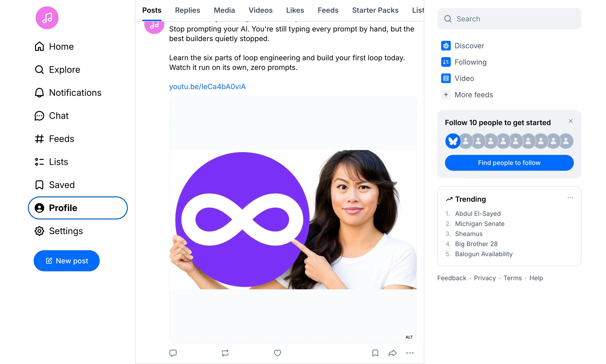Open the Following feed
The image size is (606, 364).
coord(464,62)
